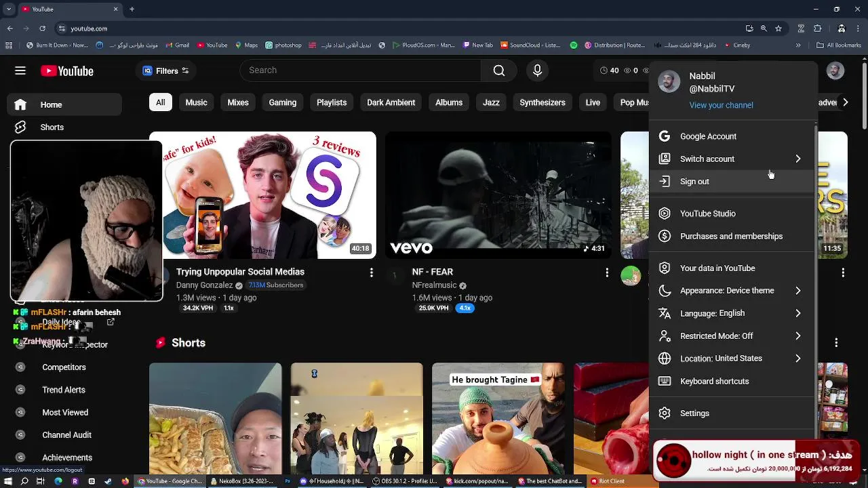868x488 pixels.
Task: Open Firefox from the taskbar
Action: point(125,481)
